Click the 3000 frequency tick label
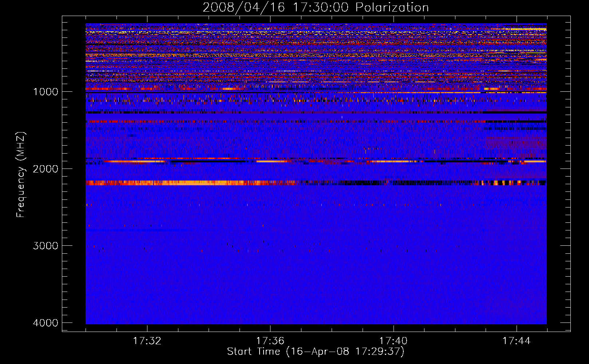Image resolution: width=589 pixels, height=364 pixels. [x=46, y=246]
